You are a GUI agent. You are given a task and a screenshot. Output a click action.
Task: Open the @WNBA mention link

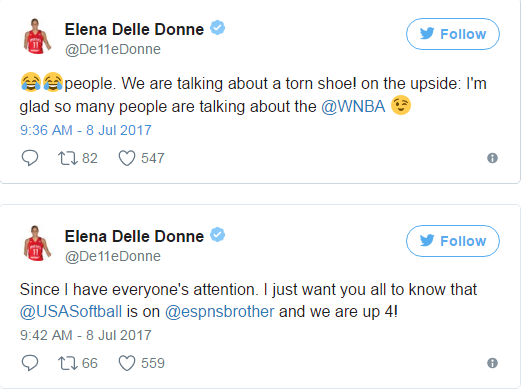(x=353, y=107)
